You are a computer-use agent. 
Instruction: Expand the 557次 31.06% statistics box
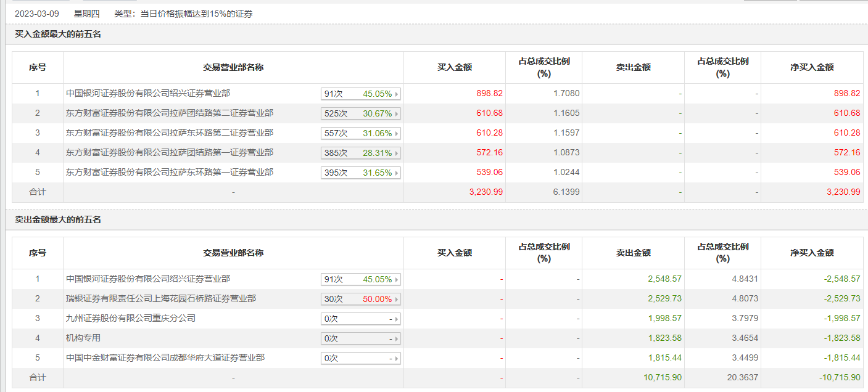(361, 133)
